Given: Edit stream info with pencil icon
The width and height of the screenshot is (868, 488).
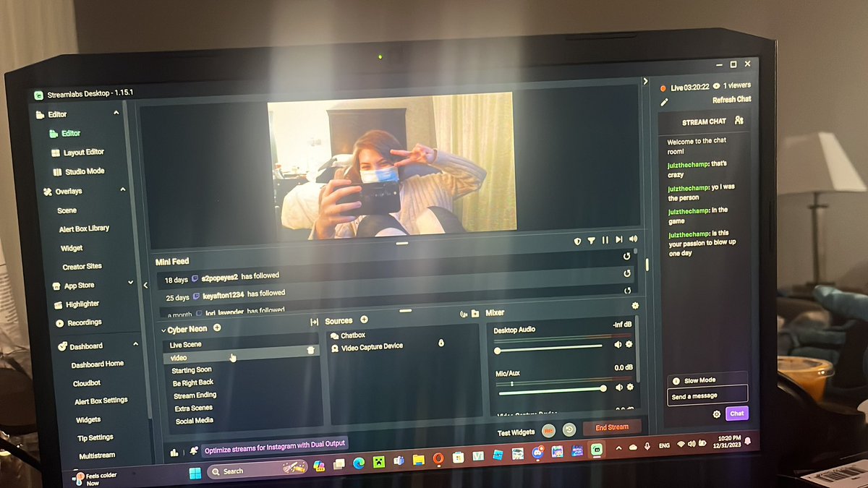Looking at the screenshot, I should point(664,103).
